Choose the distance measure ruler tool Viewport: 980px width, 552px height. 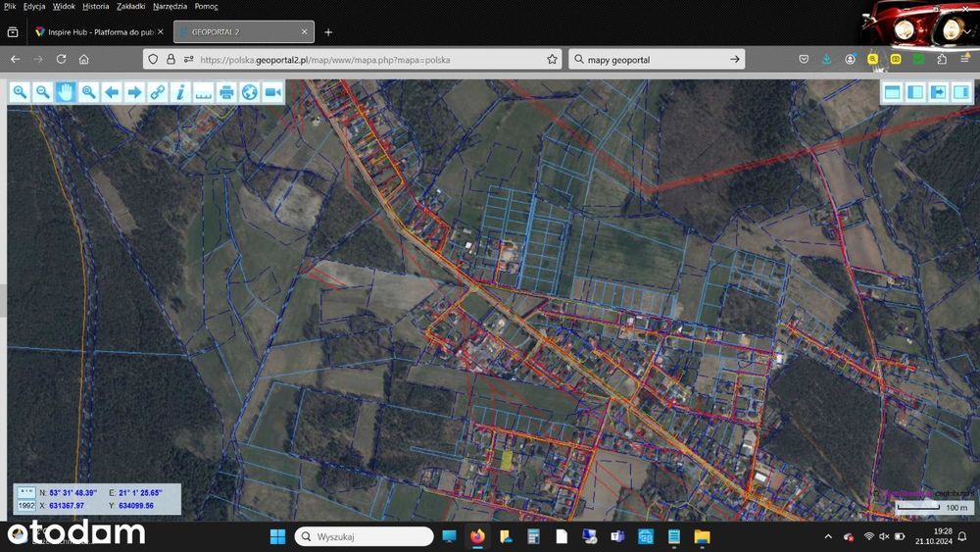click(x=204, y=92)
